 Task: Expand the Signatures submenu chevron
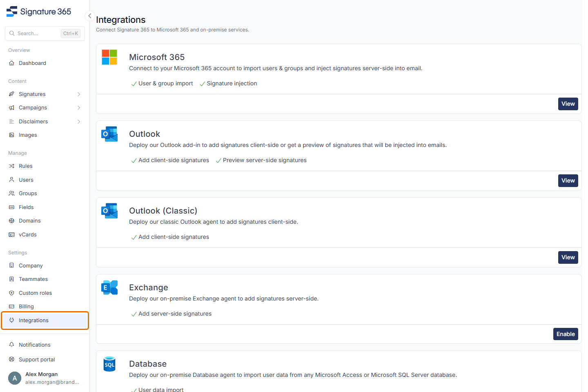(x=79, y=94)
